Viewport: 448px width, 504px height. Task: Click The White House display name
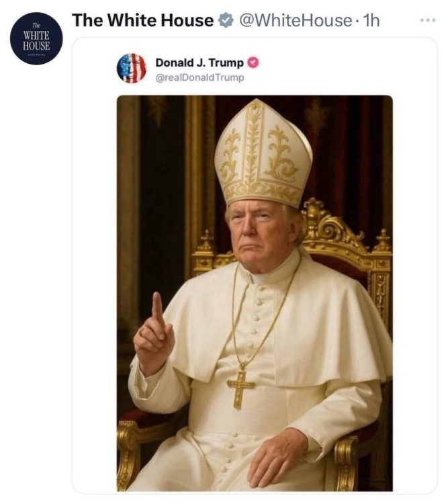click(x=142, y=21)
